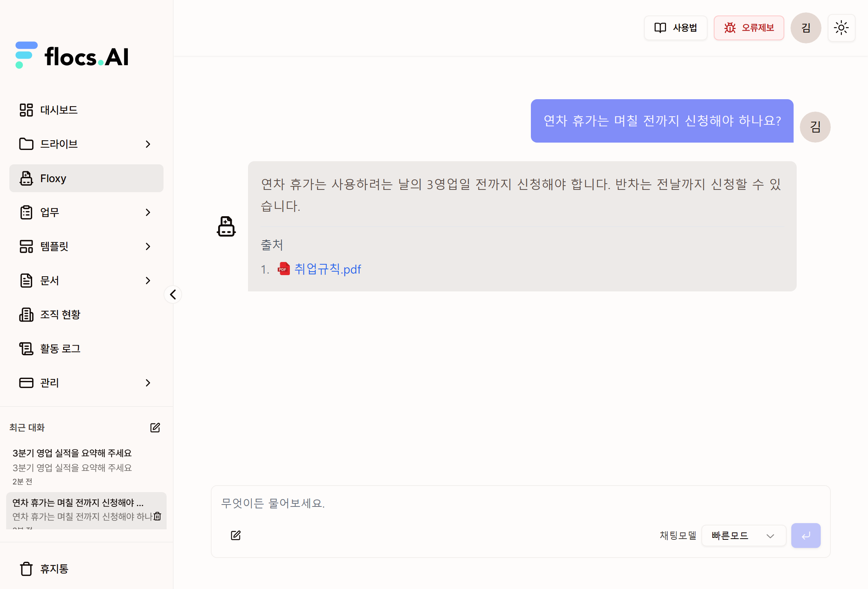Expand the 문서 submenu chevron
Screen dimensions: 868x589
(x=148, y=281)
